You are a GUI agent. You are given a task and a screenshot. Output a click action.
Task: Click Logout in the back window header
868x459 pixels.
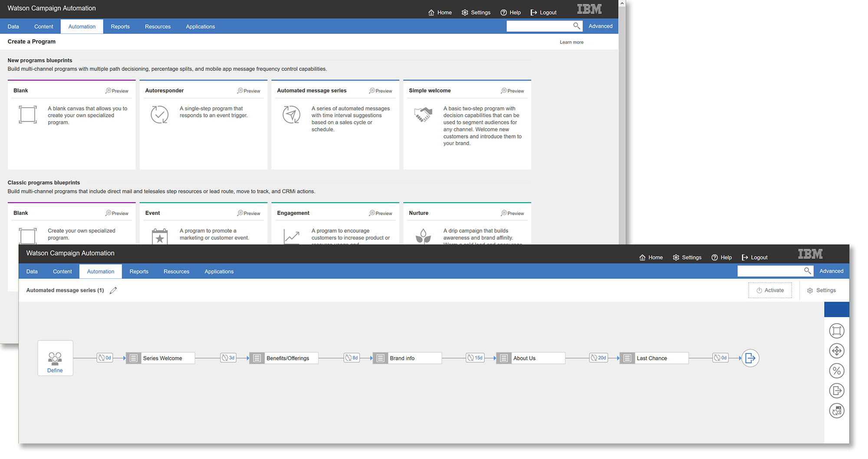(x=543, y=13)
